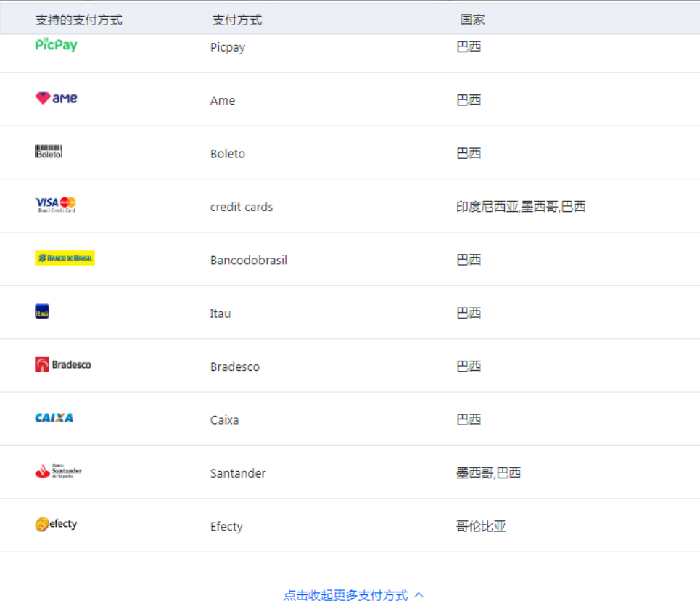
Task: Open the 支持的支付方式 column header
Action: [78, 20]
